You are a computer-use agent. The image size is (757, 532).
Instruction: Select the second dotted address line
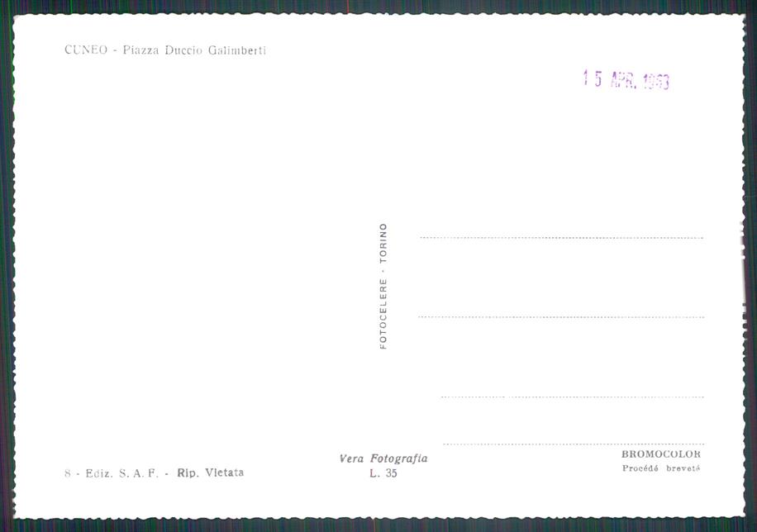[561, 317]
